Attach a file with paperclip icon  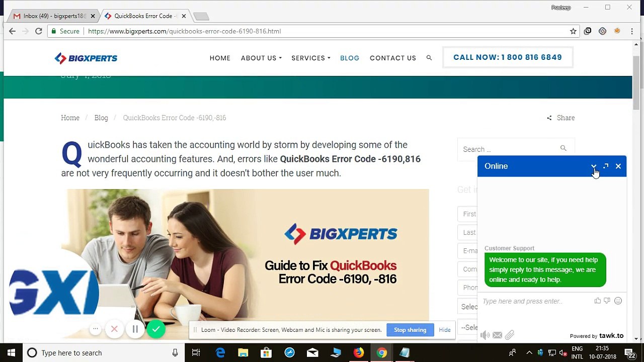click(510, 335)
